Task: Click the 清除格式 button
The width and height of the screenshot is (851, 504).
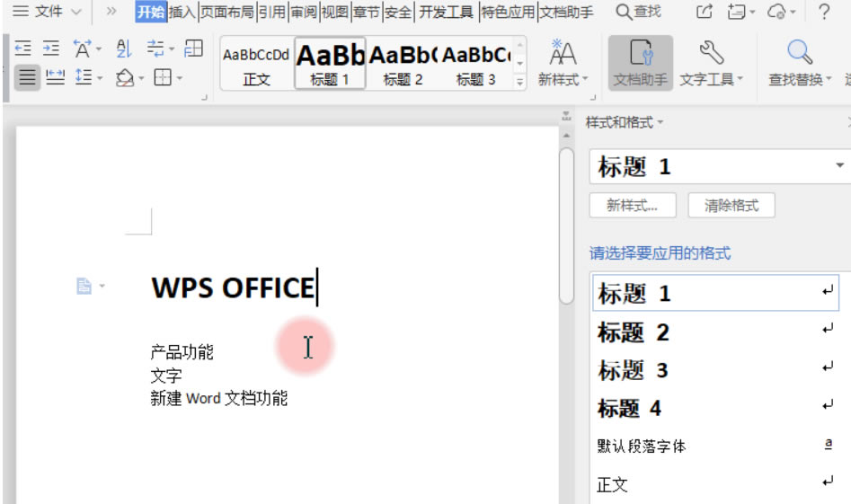Action: point(731,206)
